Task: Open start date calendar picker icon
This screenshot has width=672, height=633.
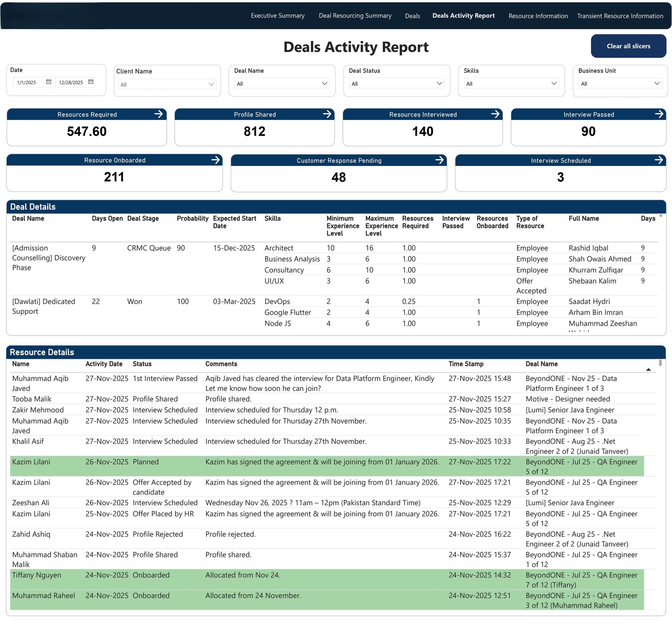Action: [49, 82]
